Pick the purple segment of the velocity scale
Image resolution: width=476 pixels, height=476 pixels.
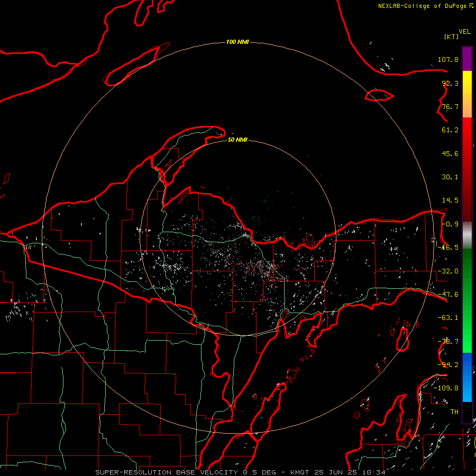pyautogui.click(x=467, y=59)
